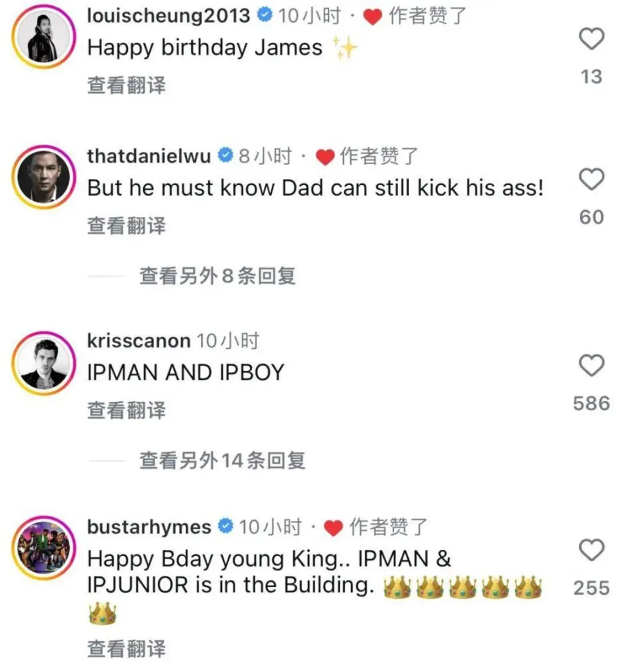The image size is (637, 672).
Task: Like thatdanielwu's comment with heart icon
Action: 592,179
